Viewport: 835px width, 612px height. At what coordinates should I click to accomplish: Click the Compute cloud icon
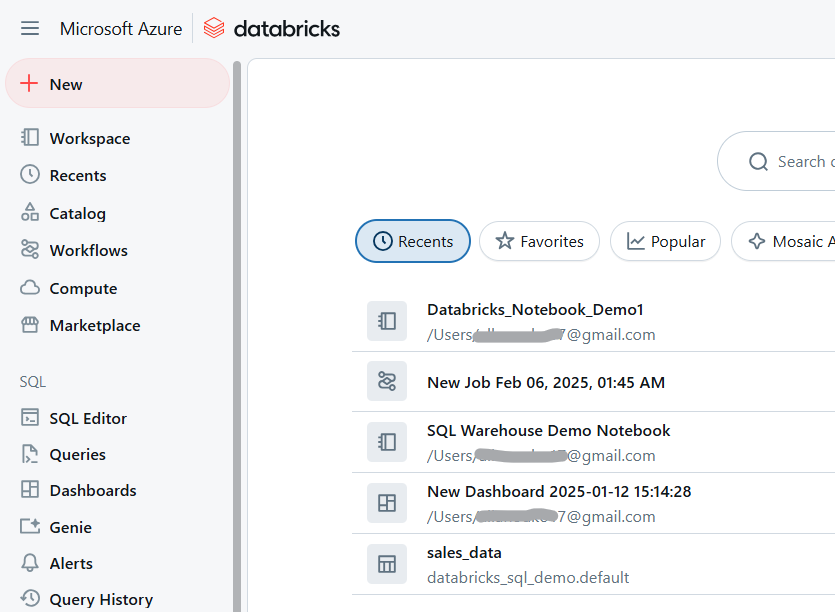pyautogui.click(x=30, y=288)
